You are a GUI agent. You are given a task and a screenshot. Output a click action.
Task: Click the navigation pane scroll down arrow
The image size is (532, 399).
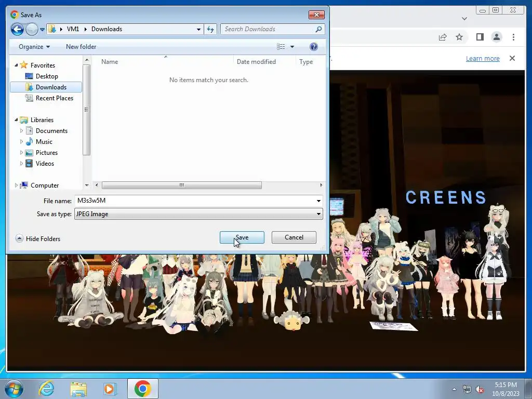click(x=87, y=185)
